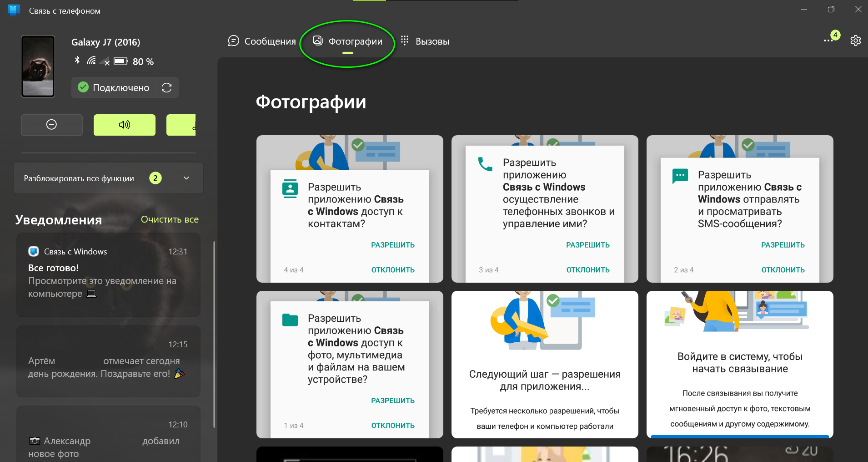This screenshot has height=462, width=868.
Task: Open the Войдите в систему screenshot
Action: 740,365
